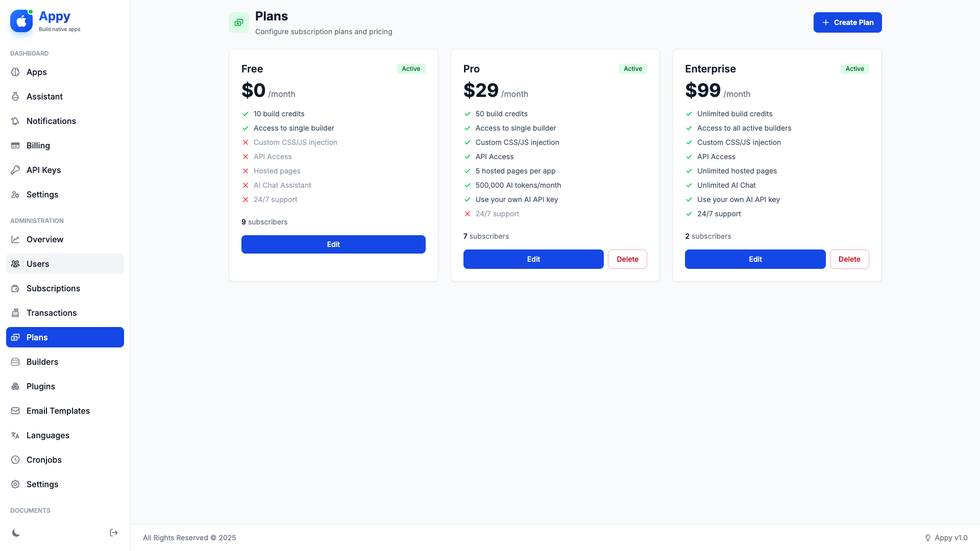
Task: Open the Subscriptions admin page
Action: tap(53, 288)
